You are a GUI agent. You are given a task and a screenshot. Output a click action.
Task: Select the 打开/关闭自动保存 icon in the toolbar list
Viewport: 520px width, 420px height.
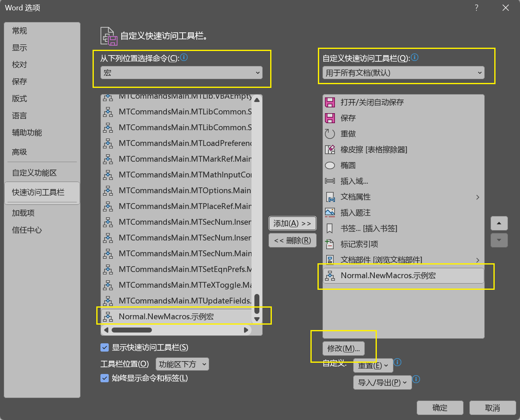(330, 102)
